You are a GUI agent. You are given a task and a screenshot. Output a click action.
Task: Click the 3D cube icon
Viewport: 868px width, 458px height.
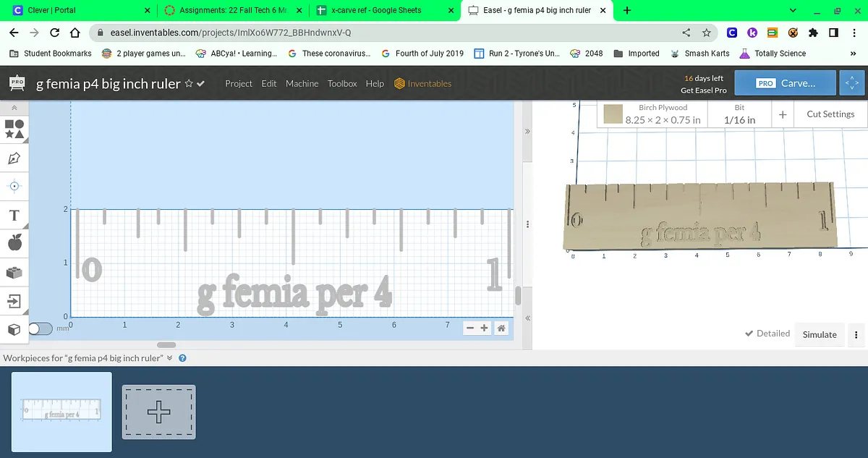[x=14, y=329]
